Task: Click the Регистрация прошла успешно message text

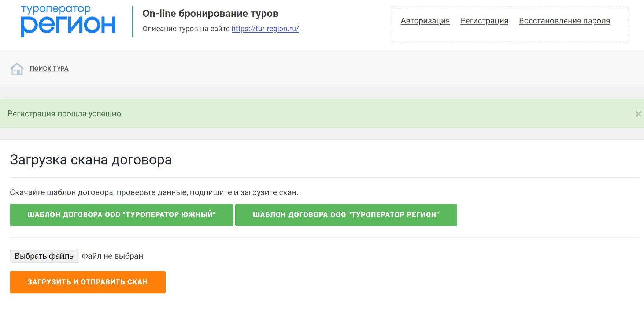Action: point(65,114)
